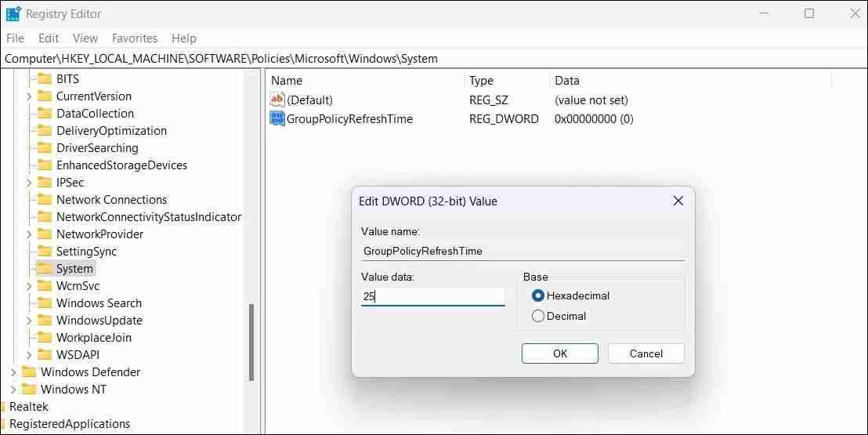Viewport: 868px width, 435px height.
Task: Click the NetworkProvider folder icon
Action: point(45,234)
